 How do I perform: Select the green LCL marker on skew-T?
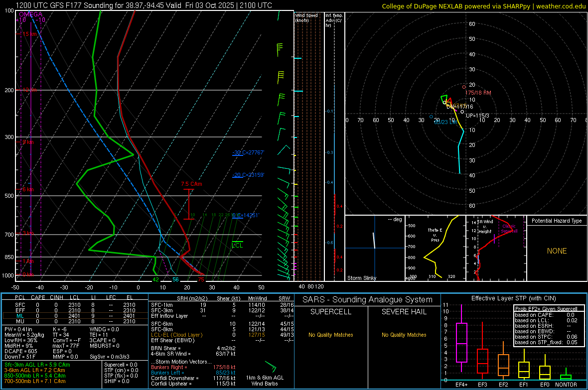pyautogui.click(x=237, y=245)
